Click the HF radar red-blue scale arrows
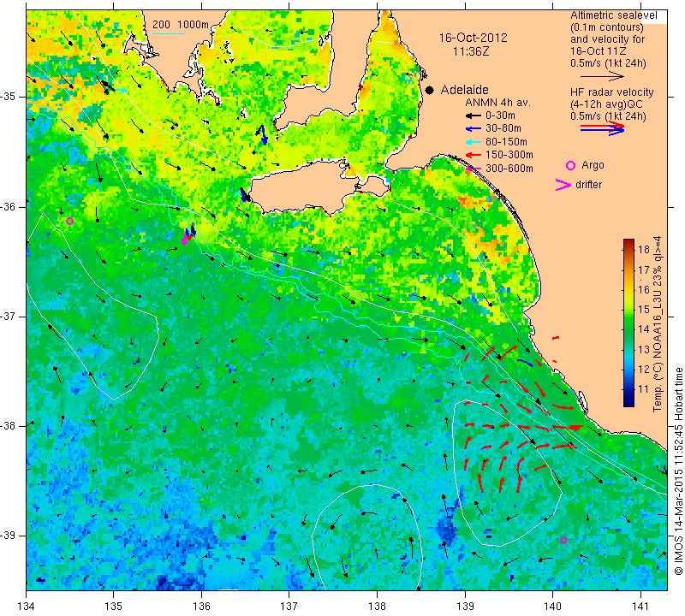Image resolution: width=685 pixels, height=616 pixels. point(603,128)
